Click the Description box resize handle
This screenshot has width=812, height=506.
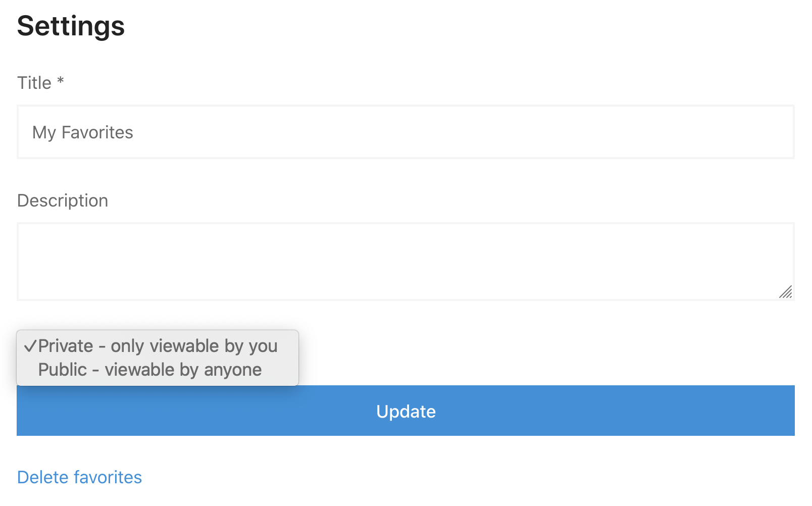pyautogui.click(x=785, y=292)
